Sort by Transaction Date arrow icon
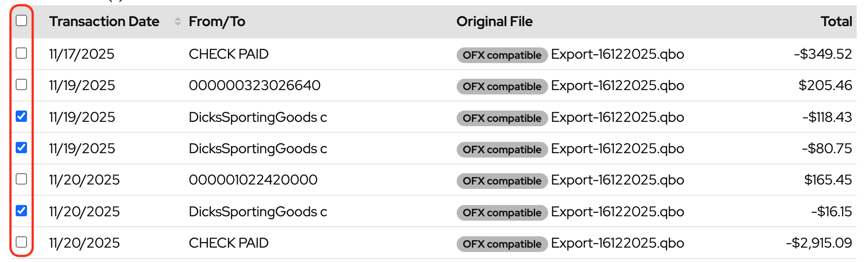This screenshot has width=868, height=262. click(177, 21)
